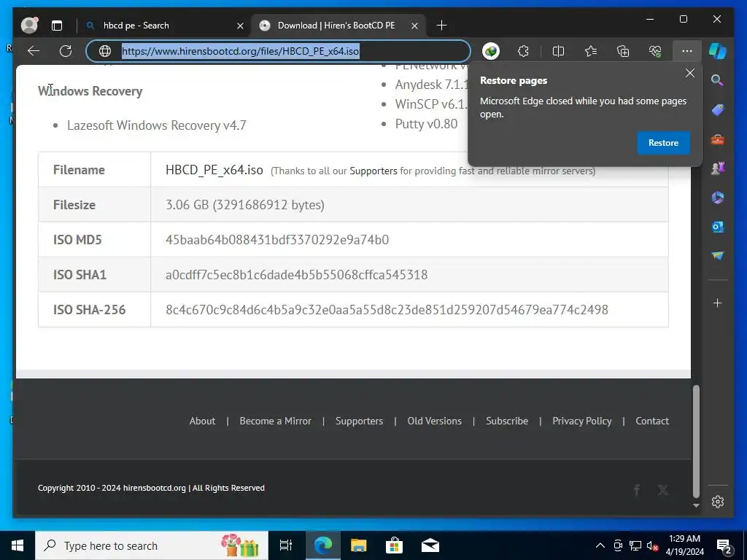Click Lazesoft Windows Recovery v4.7 entry

point(156,125)
